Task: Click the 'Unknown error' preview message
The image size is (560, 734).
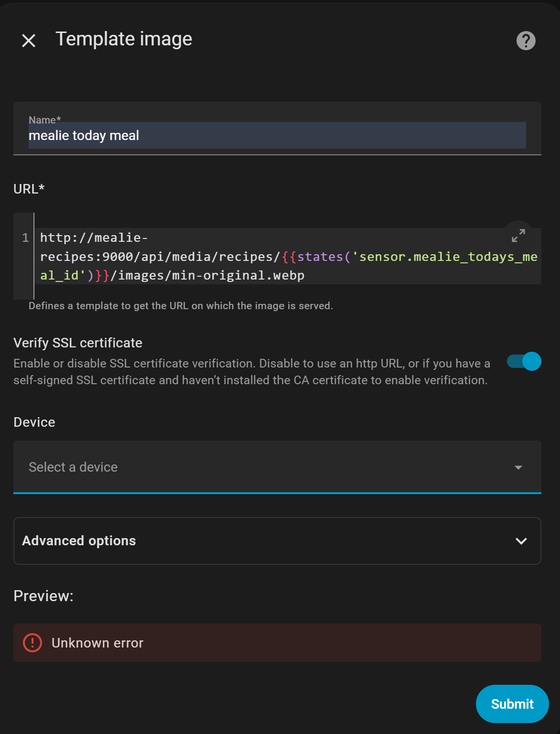Action: (97, 643)
